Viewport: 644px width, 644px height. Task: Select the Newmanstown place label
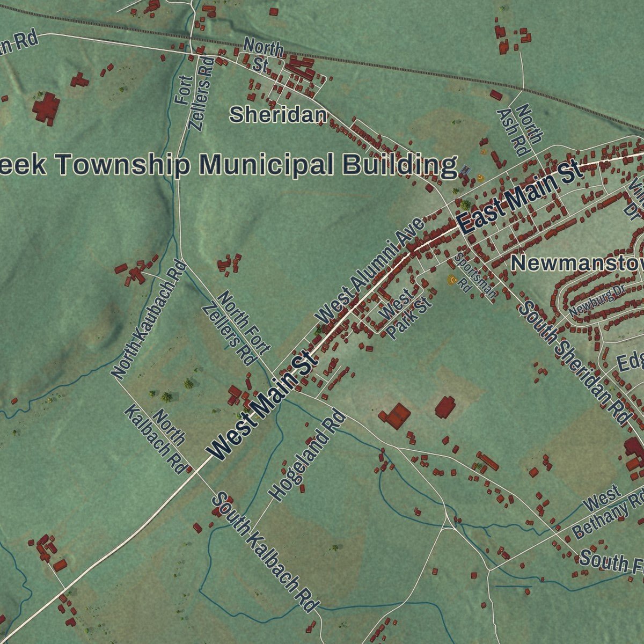[577, 263]
